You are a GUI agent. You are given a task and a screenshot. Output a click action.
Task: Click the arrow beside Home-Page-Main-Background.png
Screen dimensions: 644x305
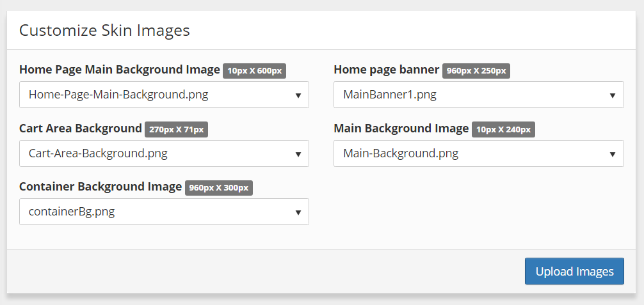[298, 96]
